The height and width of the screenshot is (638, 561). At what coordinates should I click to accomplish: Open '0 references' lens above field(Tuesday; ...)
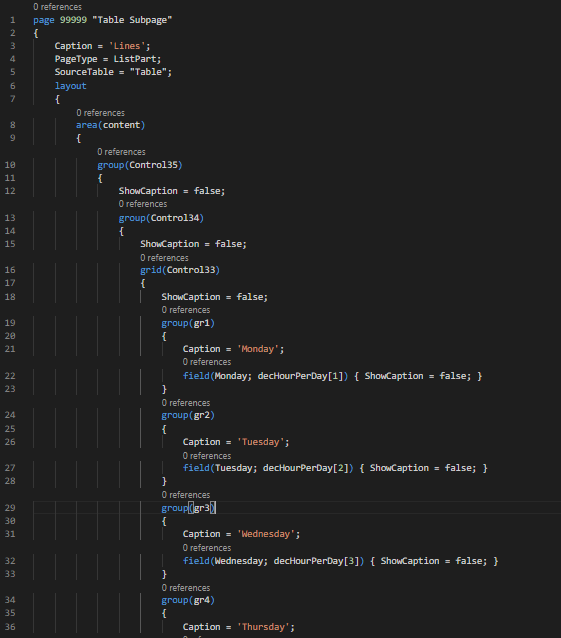click(207, 456)
